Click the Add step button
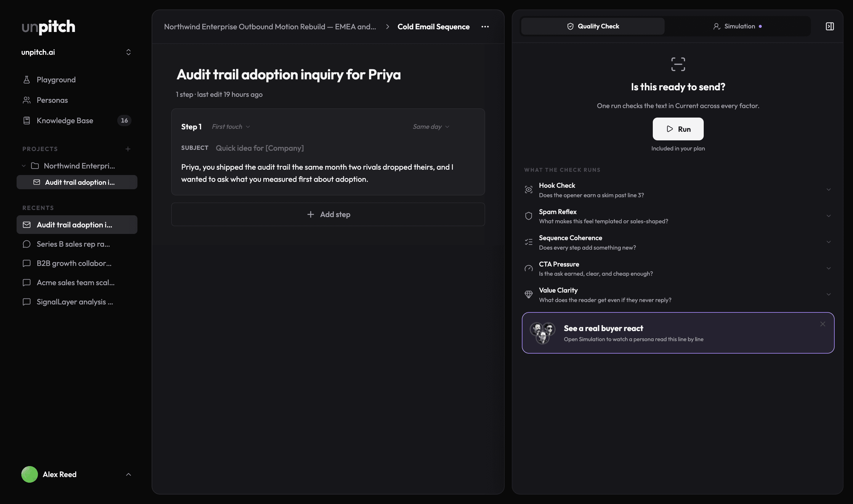The height and width of the screenshot is (504, 853). 328,214
